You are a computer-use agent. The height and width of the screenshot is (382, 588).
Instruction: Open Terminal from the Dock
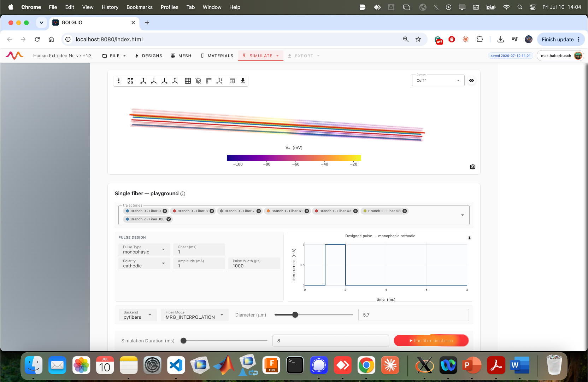tap(295, 365)
